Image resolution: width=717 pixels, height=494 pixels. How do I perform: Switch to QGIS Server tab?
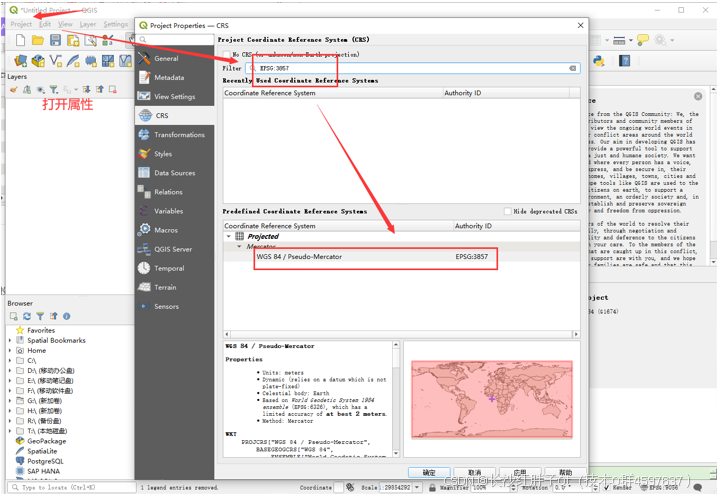point(174,249)
